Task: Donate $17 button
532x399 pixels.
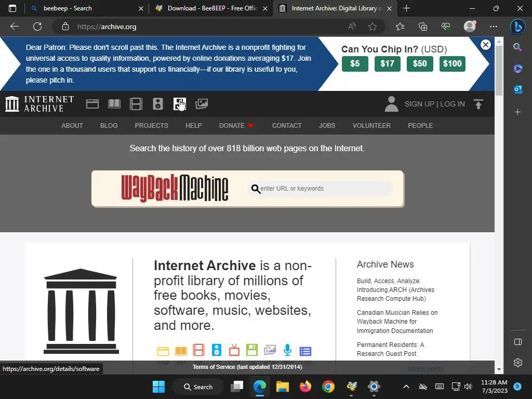Action: click(x=388, y=64)
